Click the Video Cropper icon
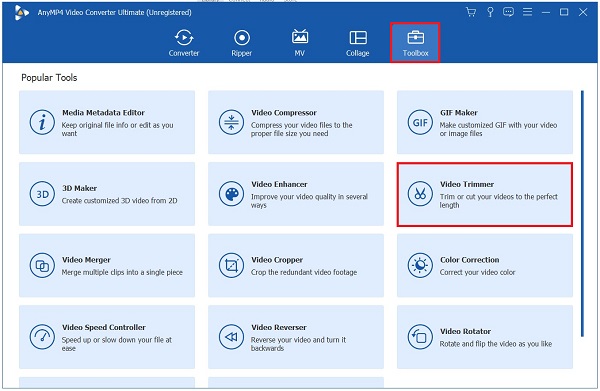This screenshot has height=391, width=600. 231,265
